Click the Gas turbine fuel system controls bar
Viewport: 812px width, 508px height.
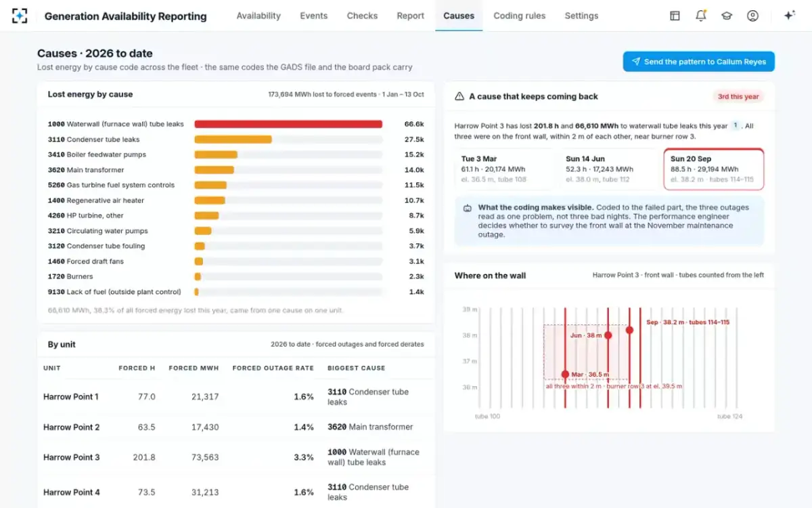[x=210, y=185]
